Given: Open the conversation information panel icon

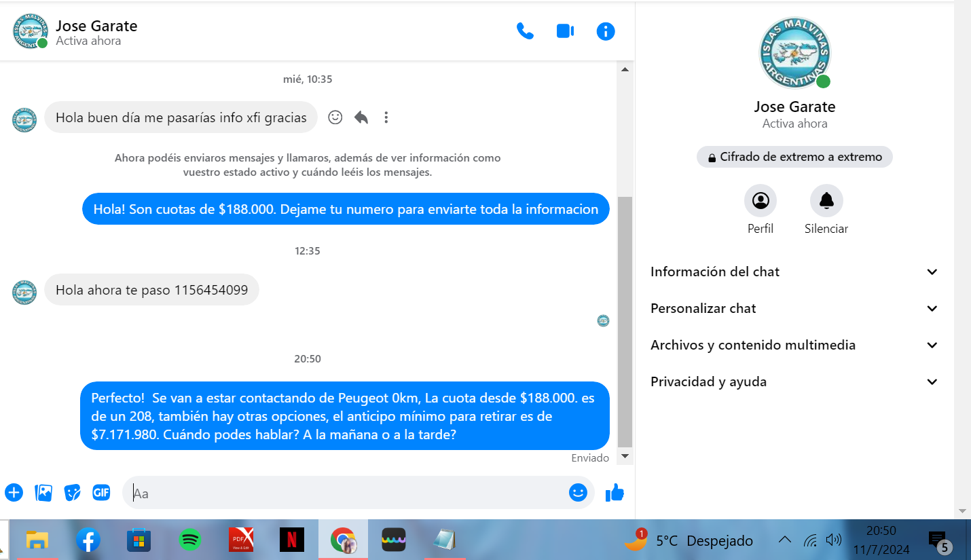Looking at the screenshot, I should click(606, 31).
